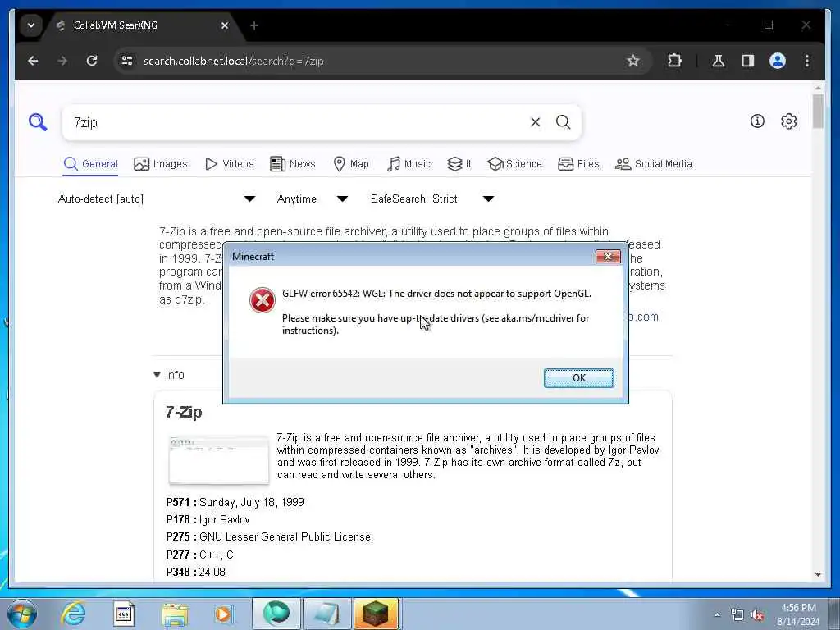Select the General search category

(x=90, y=164)
